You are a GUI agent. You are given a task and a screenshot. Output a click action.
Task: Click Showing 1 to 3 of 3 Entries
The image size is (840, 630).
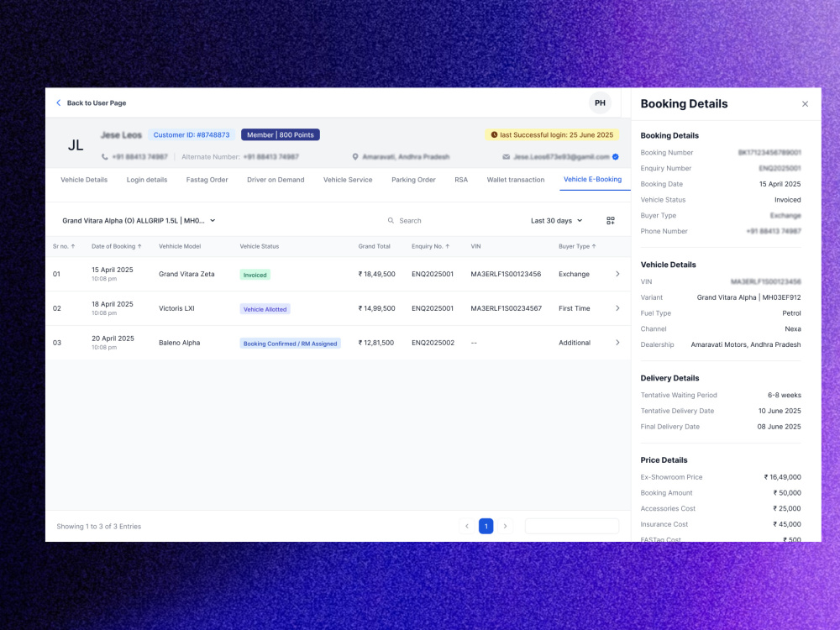click(99, 527)
